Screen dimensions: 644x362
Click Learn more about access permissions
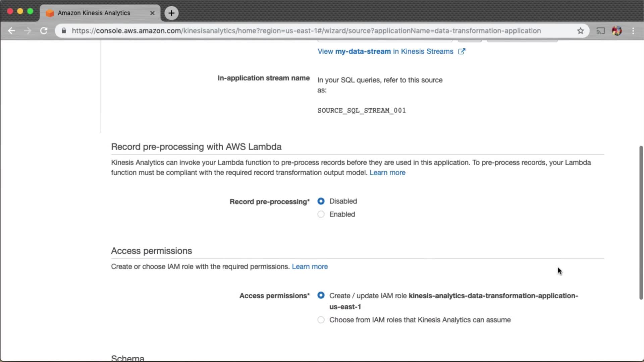[310, 266]
